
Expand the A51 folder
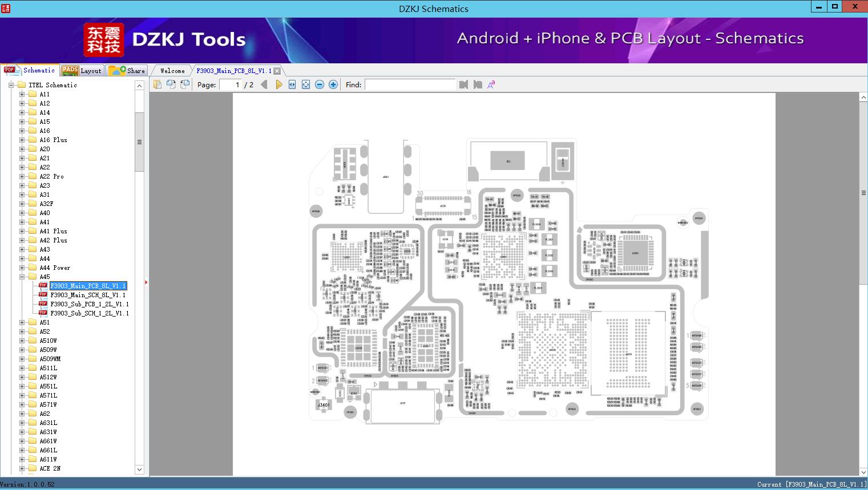[22, 322]
